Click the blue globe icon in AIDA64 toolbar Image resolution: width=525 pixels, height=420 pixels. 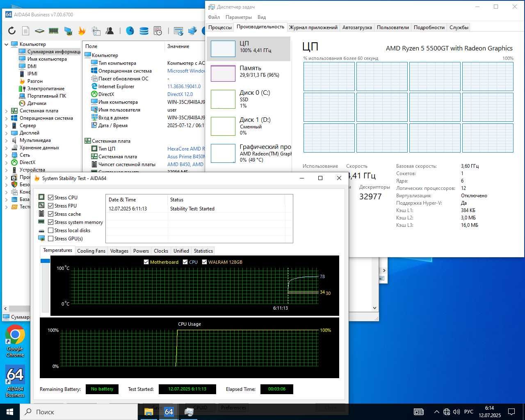130,30
